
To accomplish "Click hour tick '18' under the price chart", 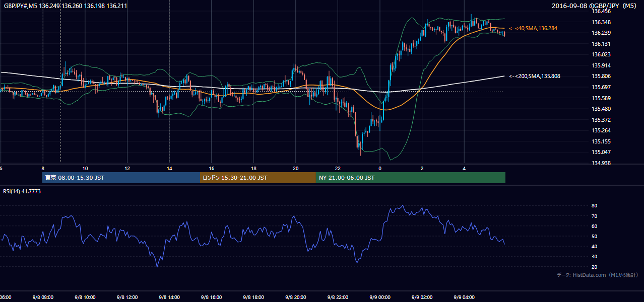I will (x=253, y=169).
